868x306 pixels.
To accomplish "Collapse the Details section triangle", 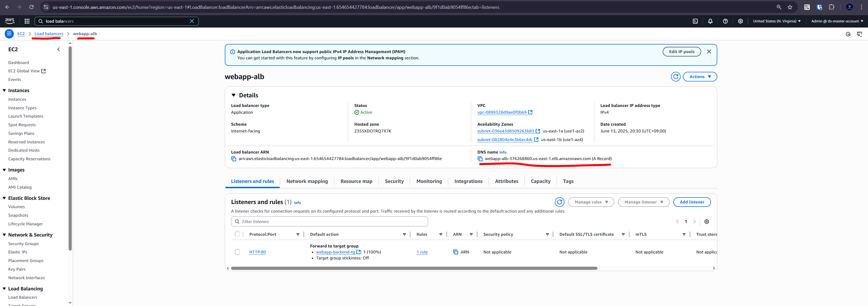I will pyautogui.click(x=234, y=95).
